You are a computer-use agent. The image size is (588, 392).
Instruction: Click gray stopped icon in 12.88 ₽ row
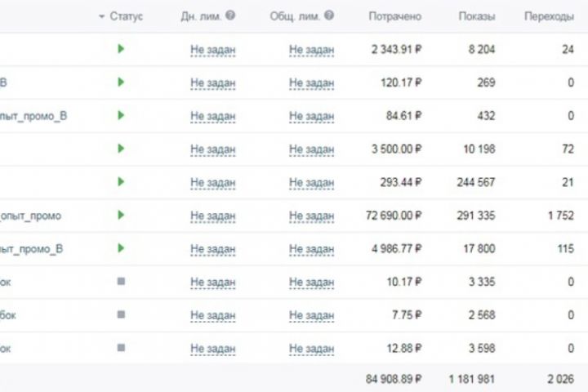(121, 348)
